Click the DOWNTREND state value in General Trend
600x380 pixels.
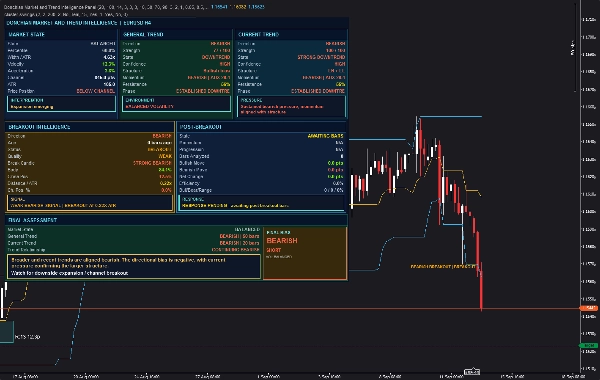[x=216, y=57]
